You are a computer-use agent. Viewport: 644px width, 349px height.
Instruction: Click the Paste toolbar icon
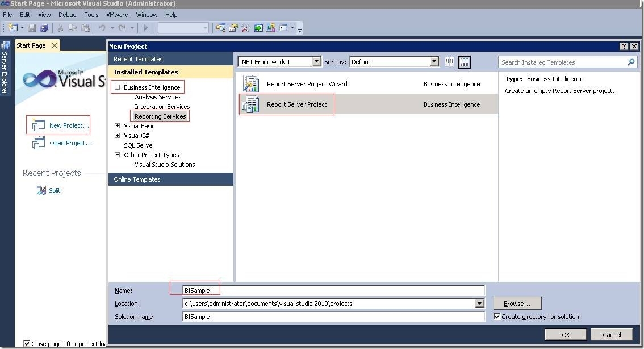pos(86,28)
